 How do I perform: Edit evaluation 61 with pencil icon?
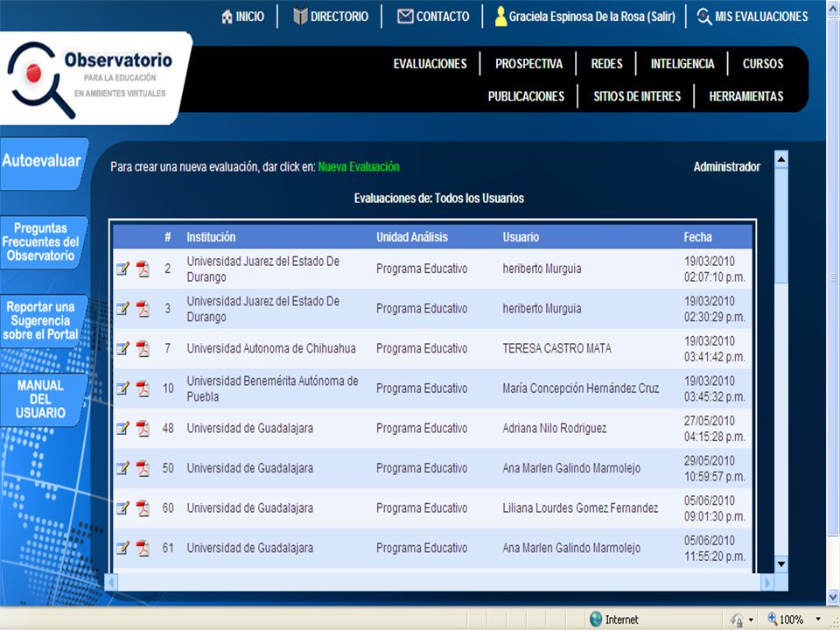tap(122, 548)
